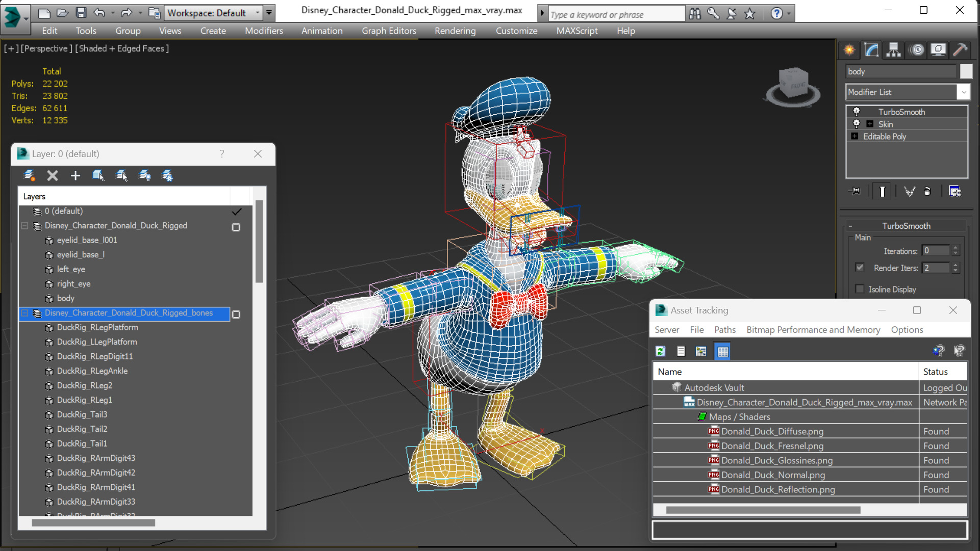Click the Save File floppy icon
The image size is (980, 551).
pyautogui.click(x=81, y=13)
